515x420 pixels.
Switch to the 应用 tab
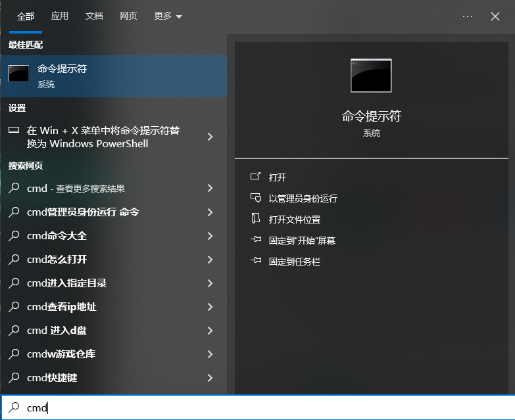coord(60,16)
